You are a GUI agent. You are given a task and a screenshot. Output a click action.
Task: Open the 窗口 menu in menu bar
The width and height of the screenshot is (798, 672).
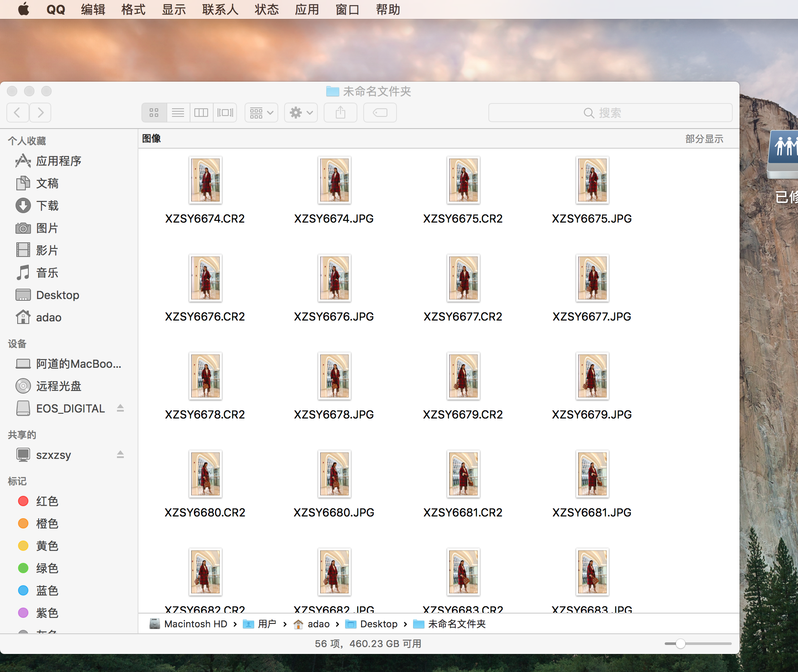pos(347,9)
